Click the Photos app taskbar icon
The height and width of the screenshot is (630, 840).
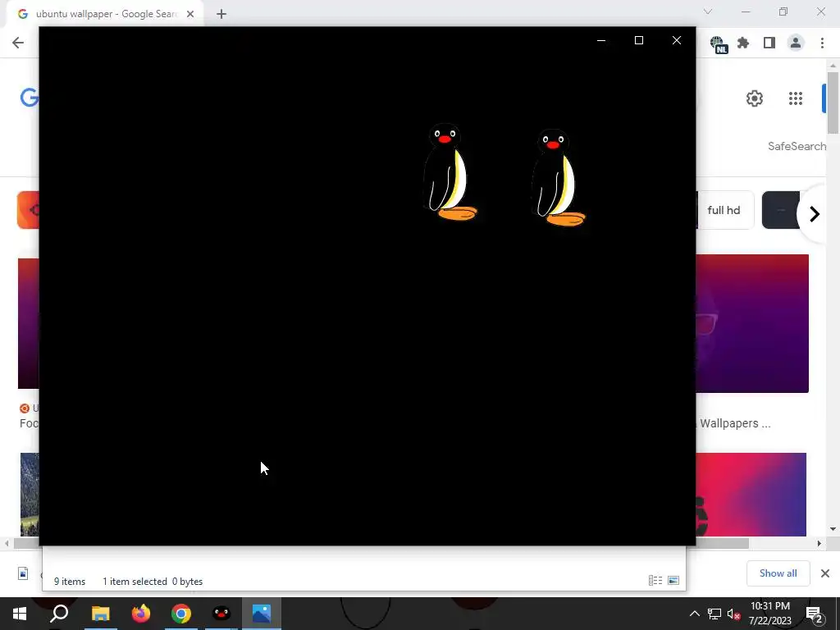pos(262,614)
